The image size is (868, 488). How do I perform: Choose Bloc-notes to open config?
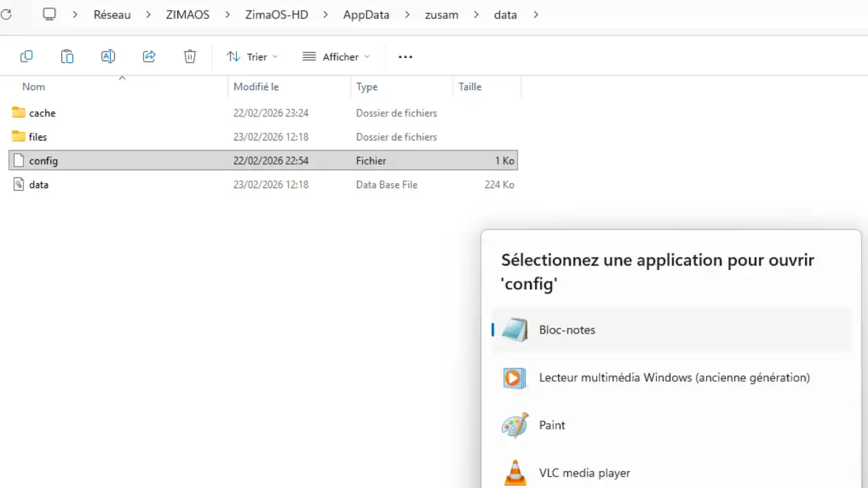(567, 330)
